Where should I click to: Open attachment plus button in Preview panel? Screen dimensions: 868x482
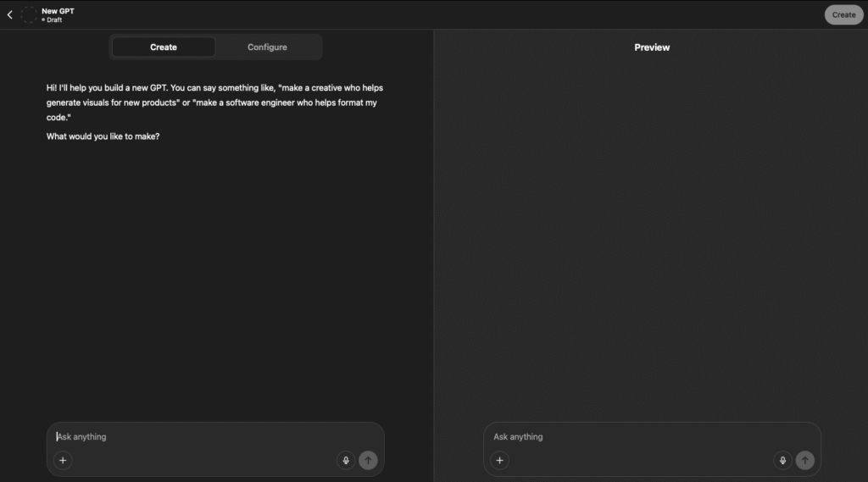click(x=500, y=460)
